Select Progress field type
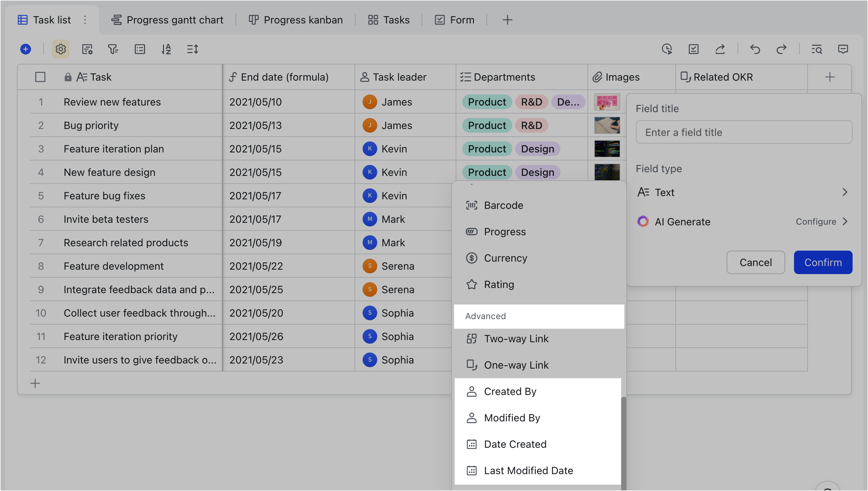Screen dimensions: 868x491 pyautogui.click(x=538, y=232)
